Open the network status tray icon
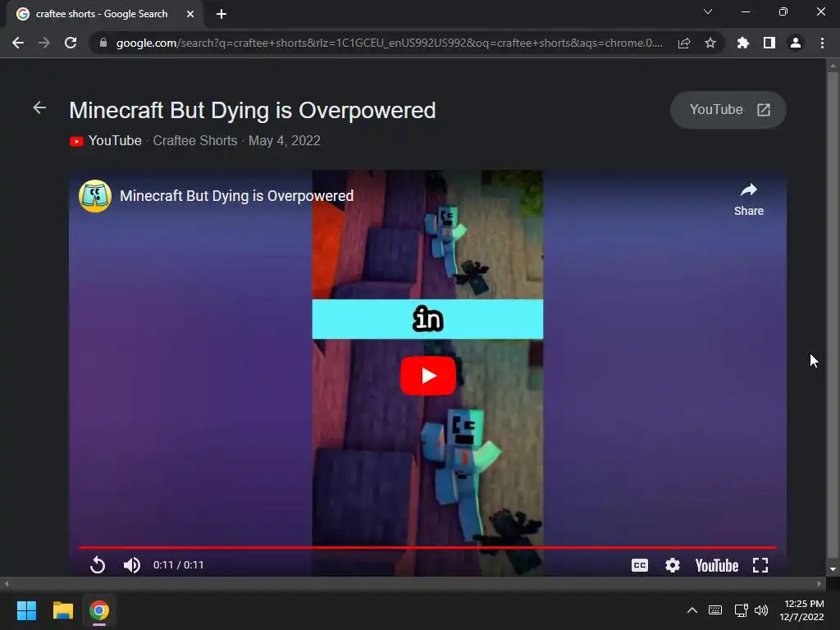840x630 pixels. [741, 610]
